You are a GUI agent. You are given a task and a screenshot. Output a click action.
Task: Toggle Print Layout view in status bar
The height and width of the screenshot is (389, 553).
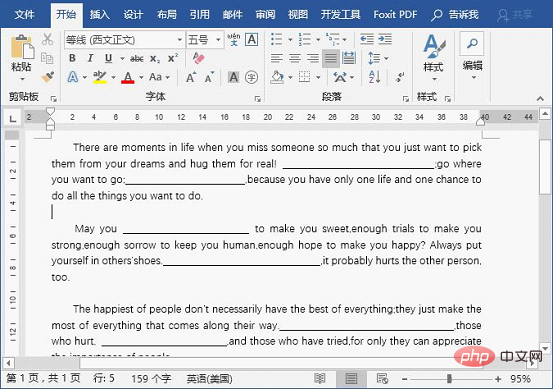tap(351, 379)
